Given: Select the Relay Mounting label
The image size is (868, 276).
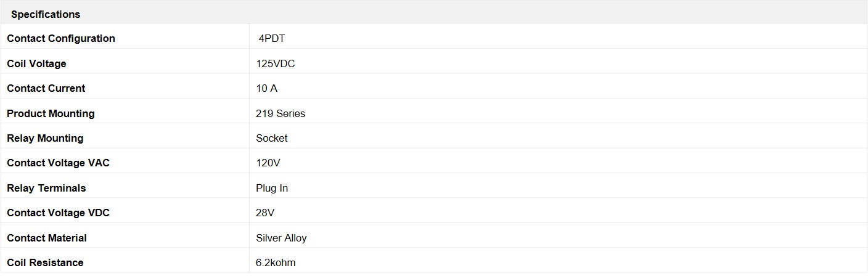Looking at the screenshot, I should (45, 138).
